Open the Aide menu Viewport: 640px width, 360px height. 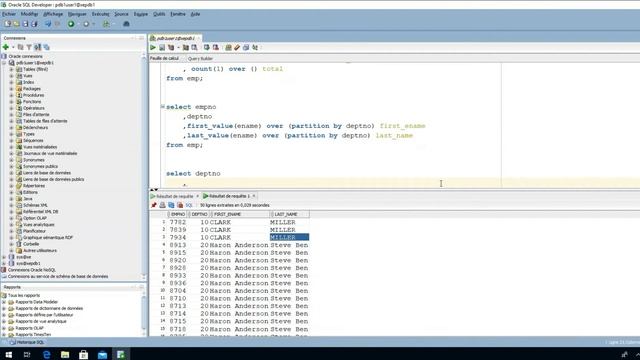pos(196,14)
